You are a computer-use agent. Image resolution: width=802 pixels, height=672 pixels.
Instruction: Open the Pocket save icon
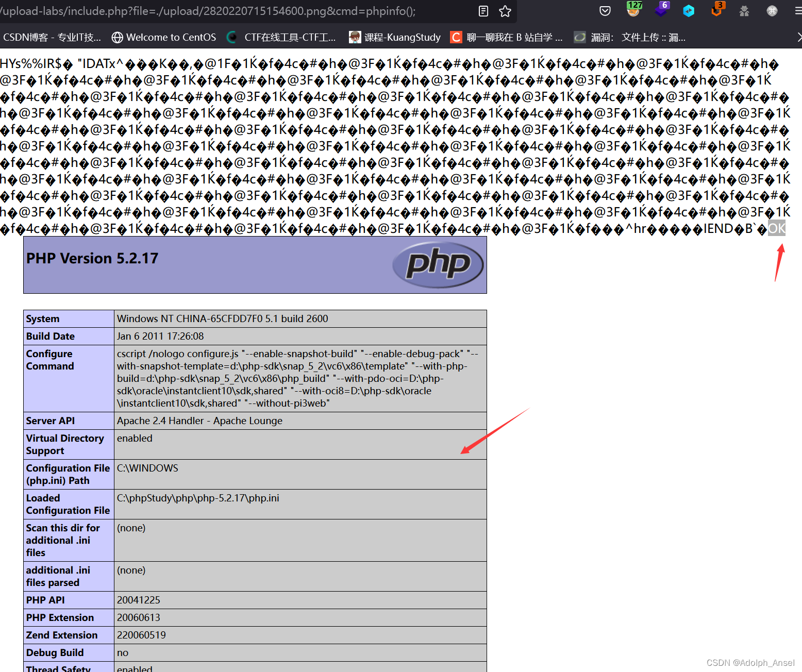[x=605, y=11]
